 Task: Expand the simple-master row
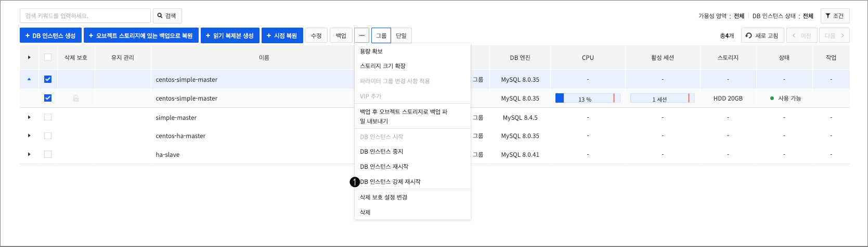point(29,117)
